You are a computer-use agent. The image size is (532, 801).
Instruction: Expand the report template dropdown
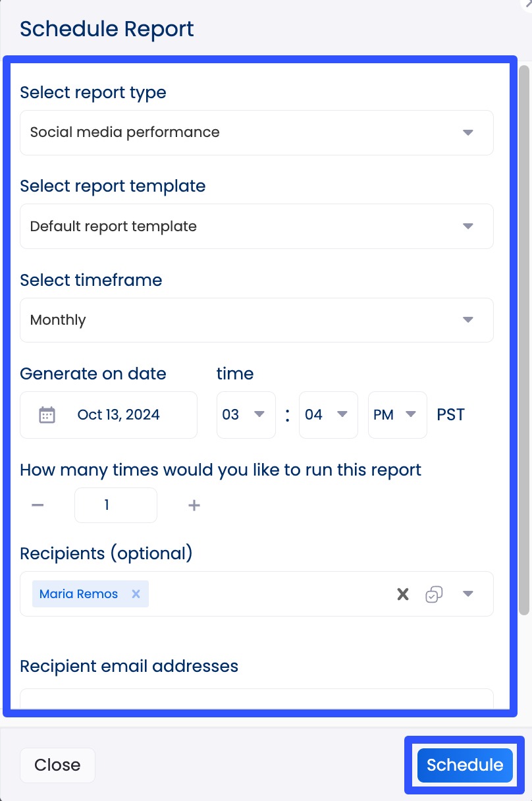point(467,226)
